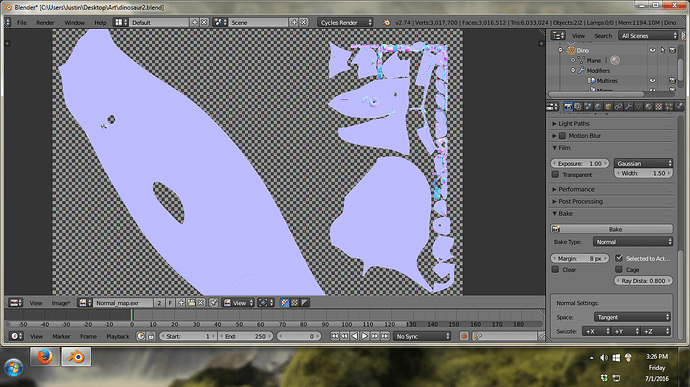Toggle the Clear bake checkbox
The width and height of the screenshot is (690, 387).
(x=555, y=269)
